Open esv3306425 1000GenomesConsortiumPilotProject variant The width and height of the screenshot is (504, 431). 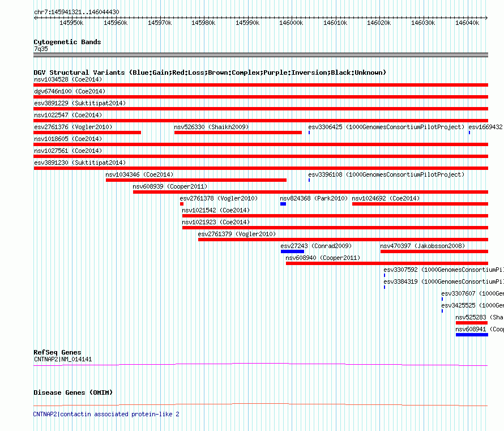(x=386, y=127)
